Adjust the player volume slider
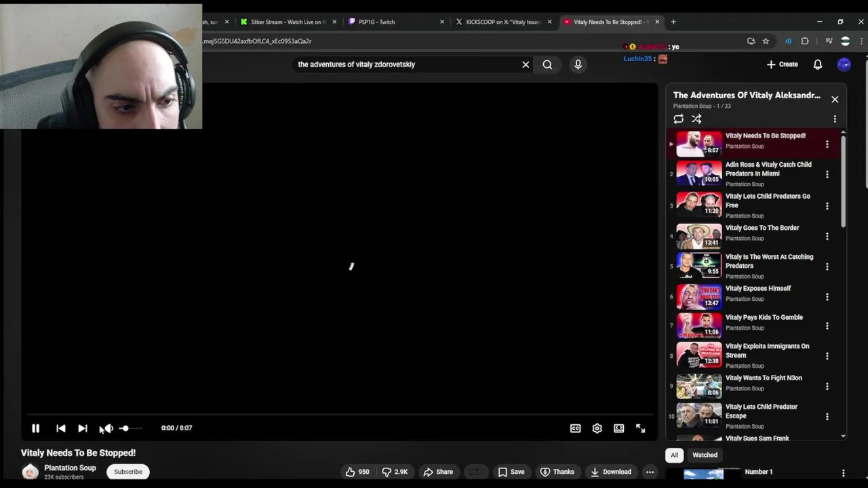 pyautogui.click(x=130, y=428)
